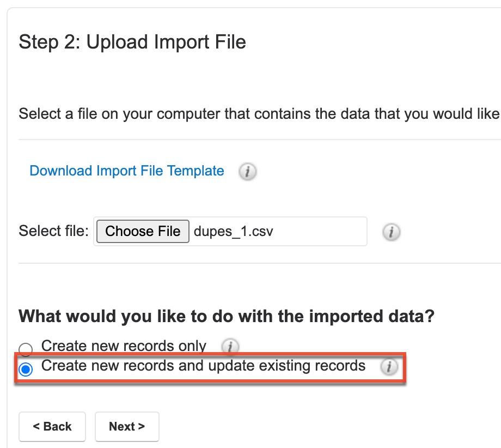Viewport: 501px width, 448px height.
Task: Open the Download Import File Template link
Action: [126, 171]
